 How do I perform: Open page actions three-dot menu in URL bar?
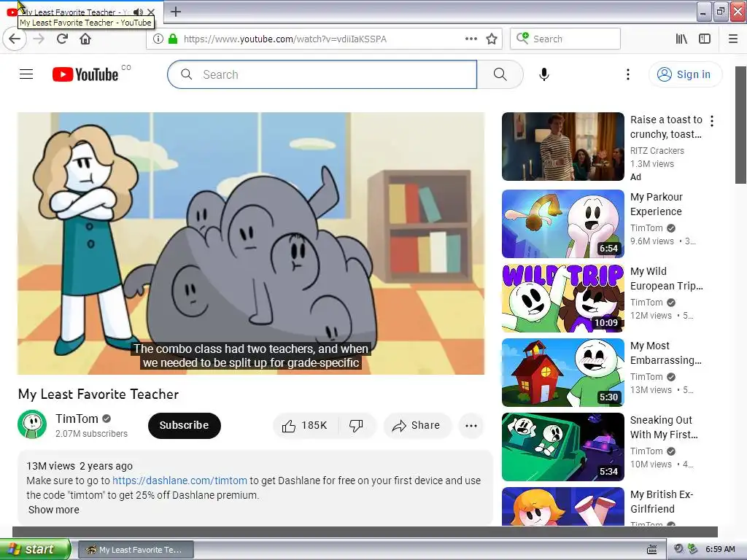[471, 39]
